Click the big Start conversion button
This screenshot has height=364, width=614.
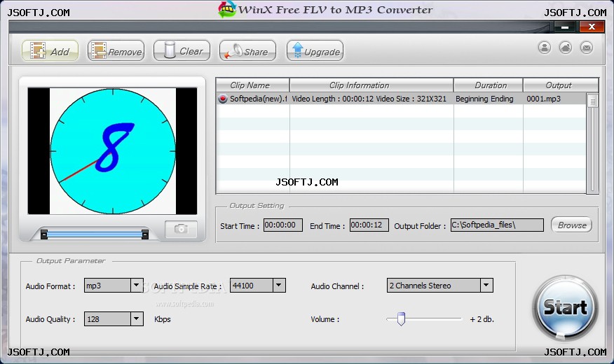pyautogui.click(x=565, y=308)
